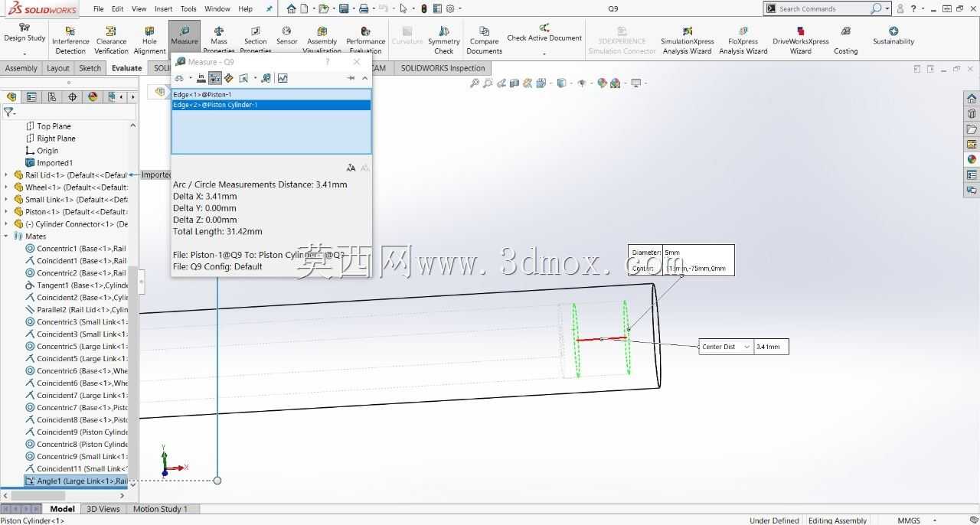
Task: Open Appearances task pane tab
Action: (972, 159)
